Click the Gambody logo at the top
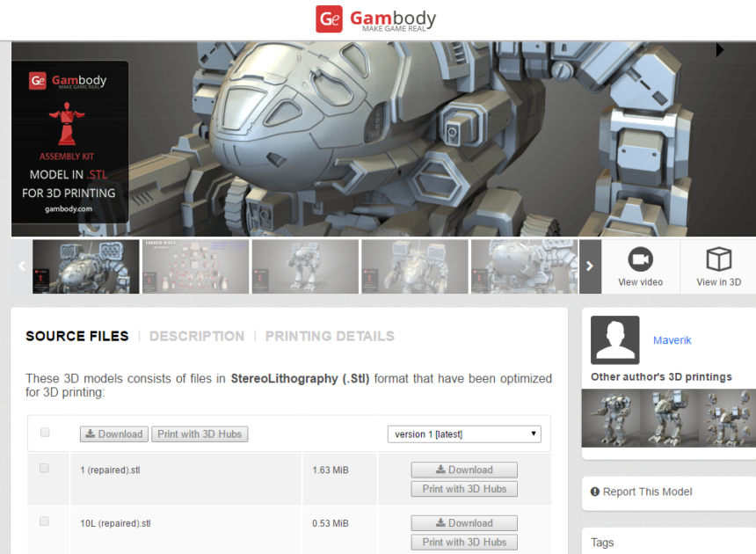The width and height of the screenshot is (756, 554). 376,18
